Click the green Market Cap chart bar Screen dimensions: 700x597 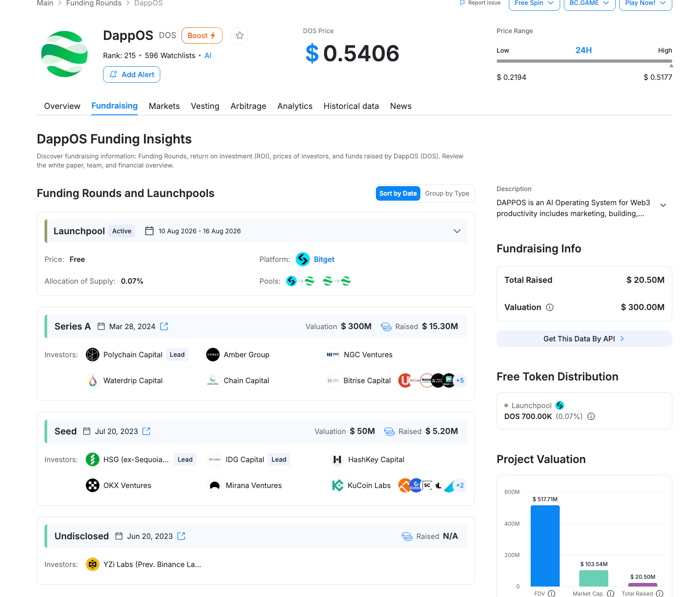point(594,578)
